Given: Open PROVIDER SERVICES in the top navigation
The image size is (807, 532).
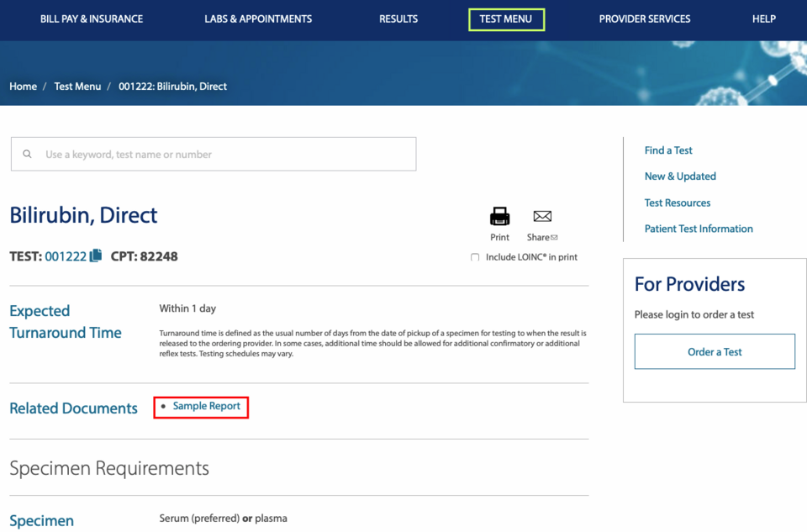Looking at the screenshot, I should [645, 18].
